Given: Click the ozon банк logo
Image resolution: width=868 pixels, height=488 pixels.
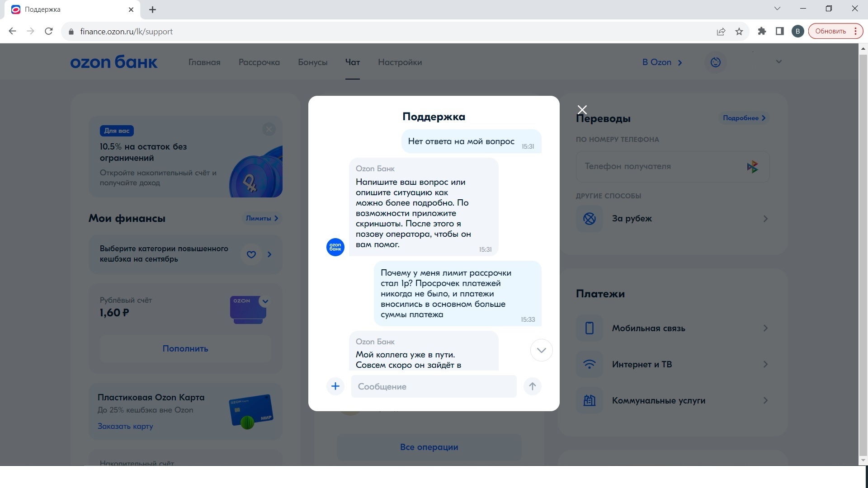Looking at the screenshot, I should (114, 62).
